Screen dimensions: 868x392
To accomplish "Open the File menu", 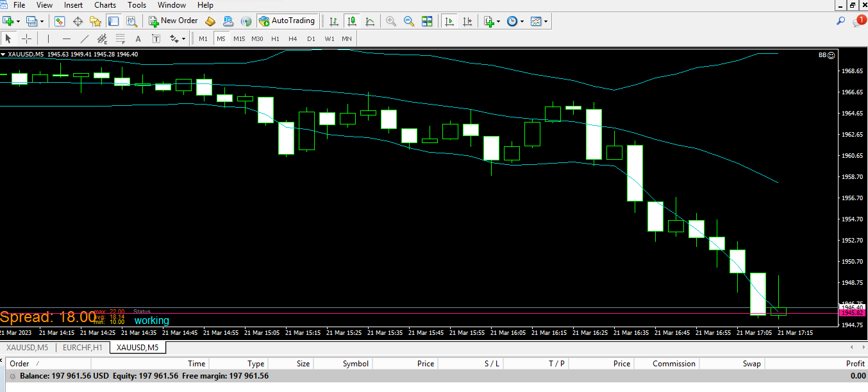I will click(x=19, y=5).
